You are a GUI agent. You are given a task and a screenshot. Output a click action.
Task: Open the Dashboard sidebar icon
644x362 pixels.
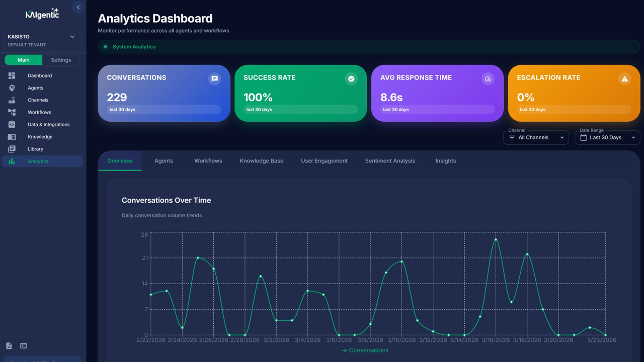coord(12,75)
